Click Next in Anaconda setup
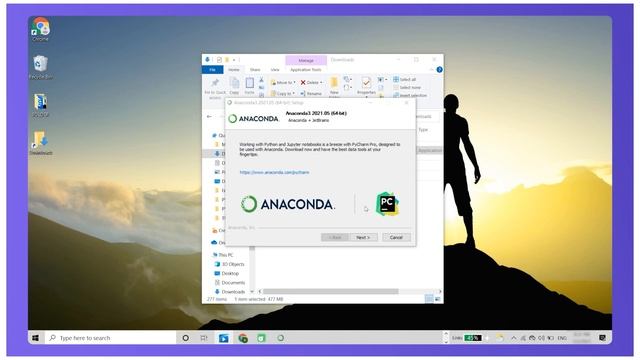640x360 pixels. pyautogui.click(x=363, y=237)
